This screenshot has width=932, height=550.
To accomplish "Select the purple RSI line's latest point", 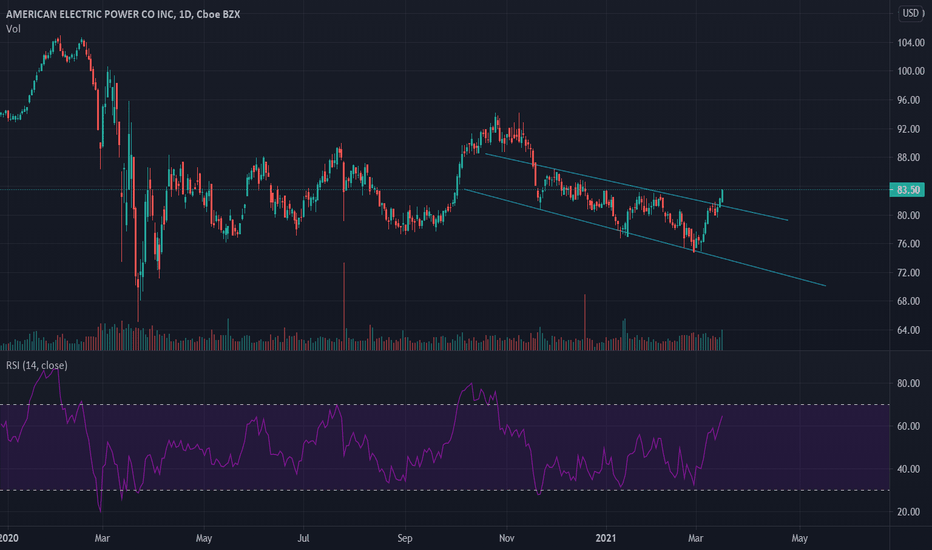I will click(x=722, y=417).
